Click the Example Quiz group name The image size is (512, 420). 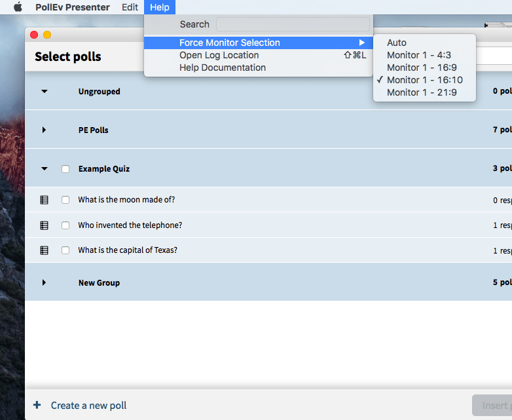coord(104,169)
